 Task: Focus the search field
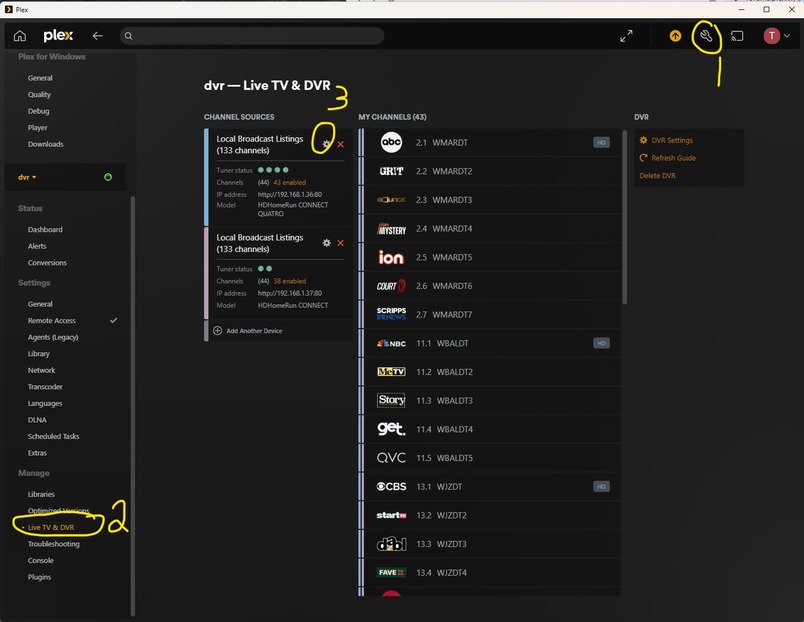252,36
